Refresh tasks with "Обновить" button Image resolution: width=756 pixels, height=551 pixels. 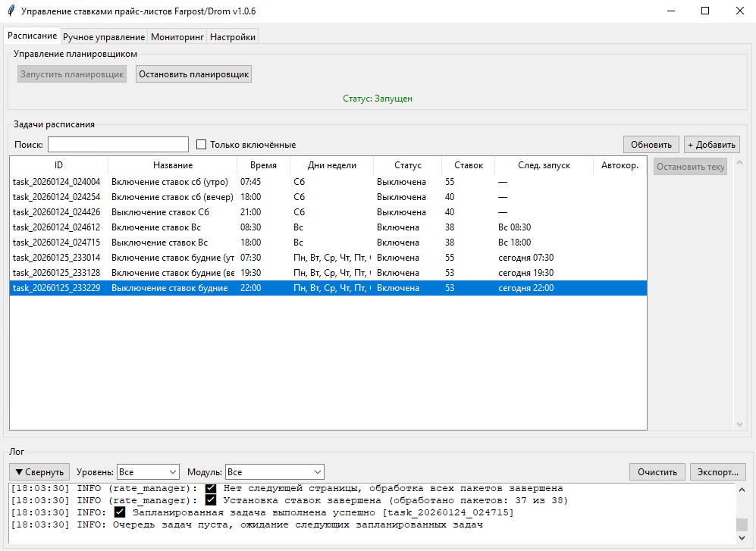[x=651, y=145]
